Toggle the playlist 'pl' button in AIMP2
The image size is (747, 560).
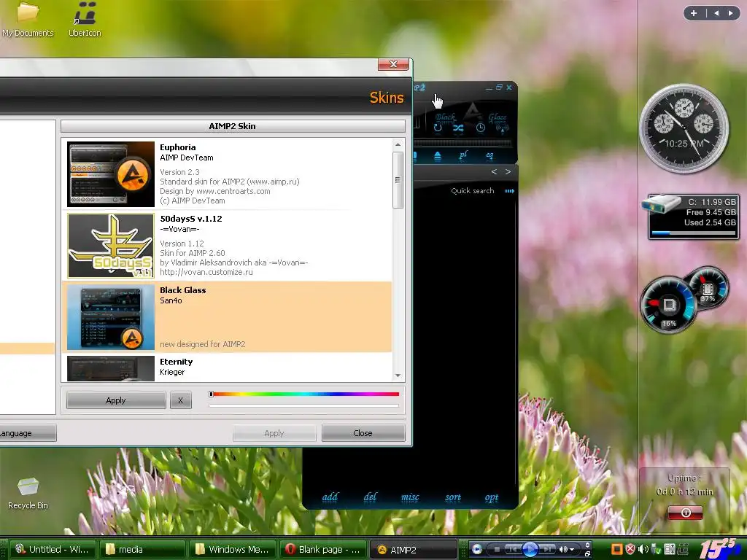[x=463, y=155]
